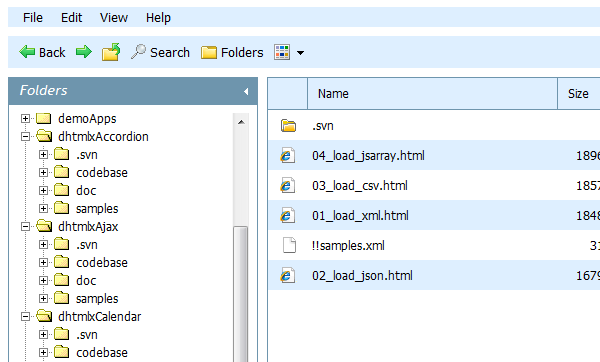Viewport: 600px width, 362px height.
Task: Click the Search text label
Action: 170,52
